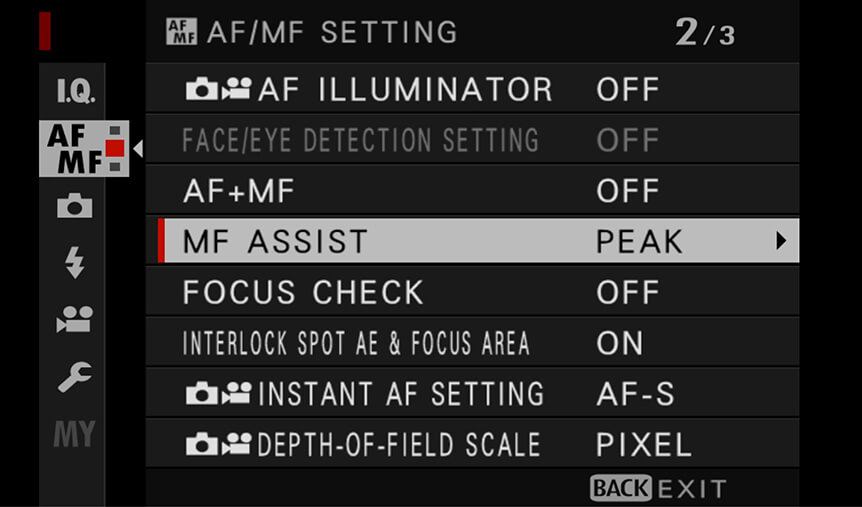
Task: Toggle FOCUS CHECK off value
Action: click(628, 292)
